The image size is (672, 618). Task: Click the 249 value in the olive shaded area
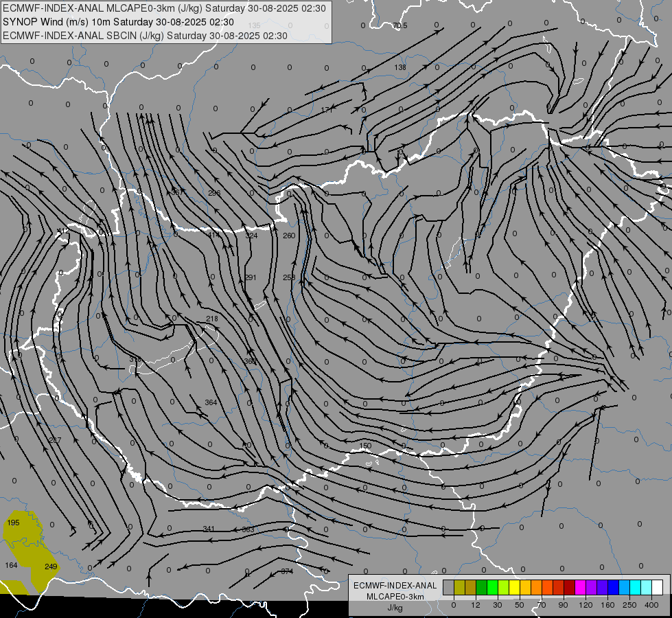51,566
